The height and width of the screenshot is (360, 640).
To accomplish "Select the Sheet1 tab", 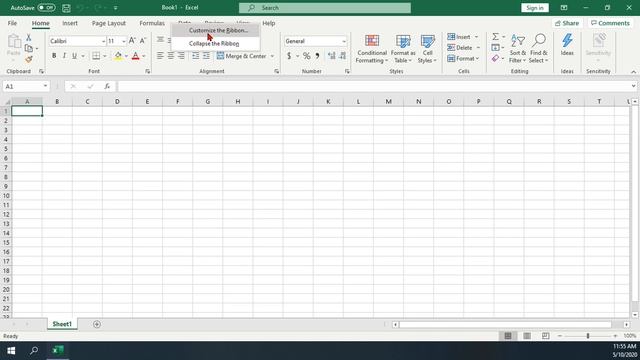I will (62, 324).
